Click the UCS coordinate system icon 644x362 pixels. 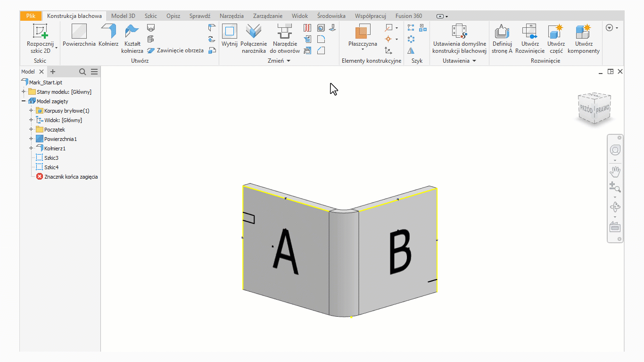[x=389, y=50]
